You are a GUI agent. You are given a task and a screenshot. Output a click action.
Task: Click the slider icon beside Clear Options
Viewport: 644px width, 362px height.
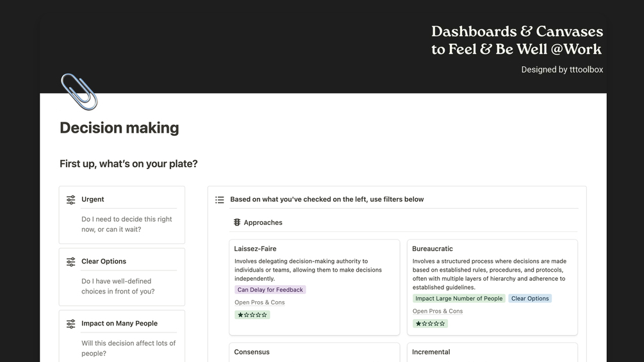(71, 262)
